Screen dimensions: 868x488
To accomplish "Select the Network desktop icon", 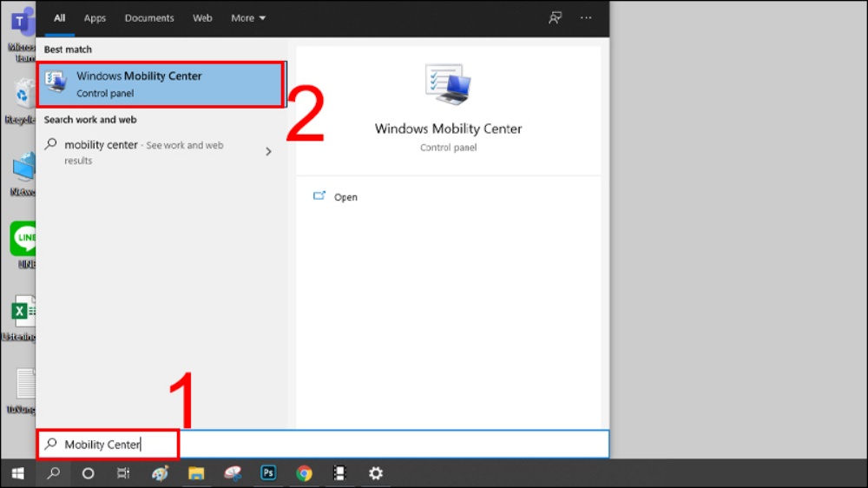I will (x=23, y=174).
